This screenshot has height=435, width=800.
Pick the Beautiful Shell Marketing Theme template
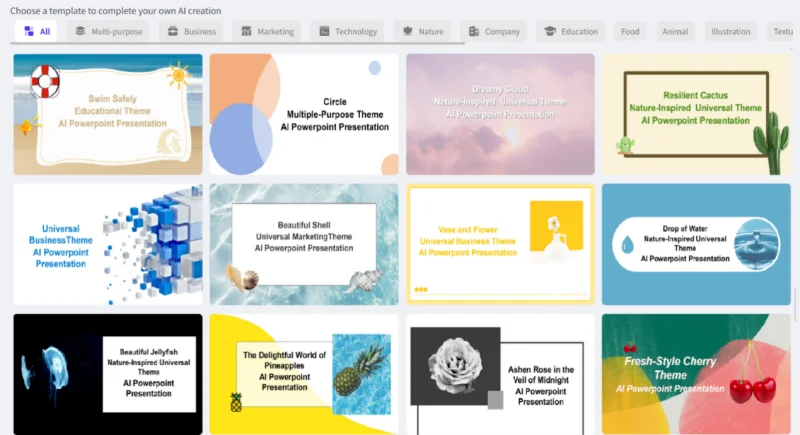[304, 244]
